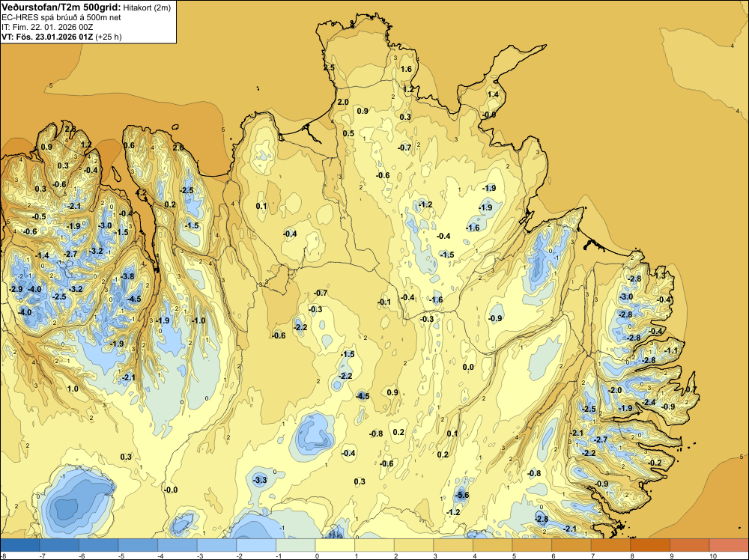This screenshot has width=749, height=560.
Task: Click the temperature value "4.2"
Action: 142,193
